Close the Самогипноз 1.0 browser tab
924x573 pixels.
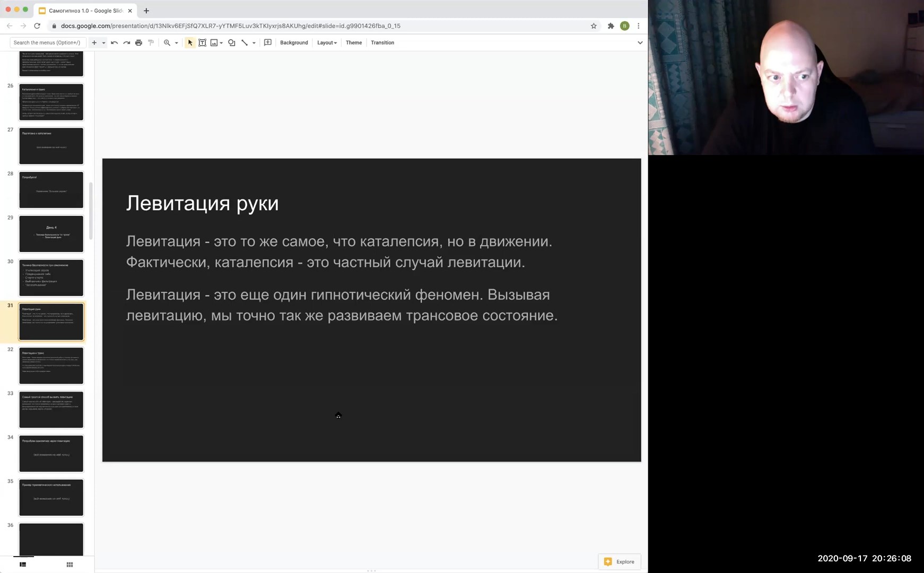click(130, 11)
